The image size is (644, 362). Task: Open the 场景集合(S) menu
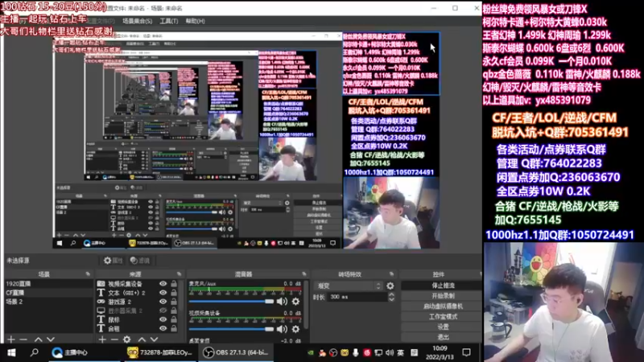pyautogui.click(x=137, y=21)
